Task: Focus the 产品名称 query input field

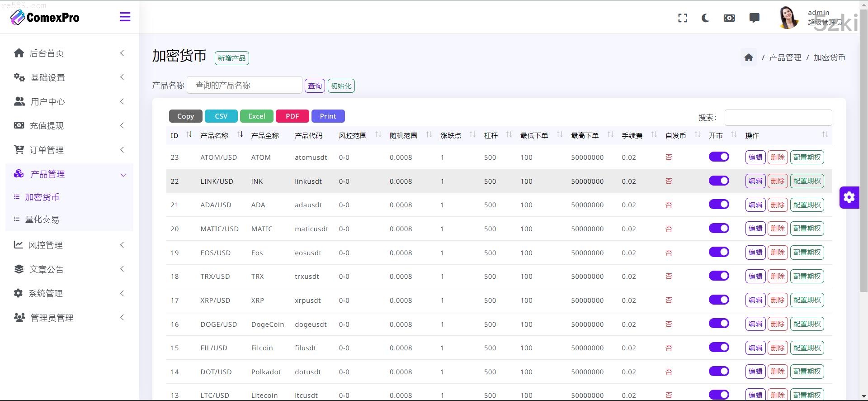Action: 244,85
